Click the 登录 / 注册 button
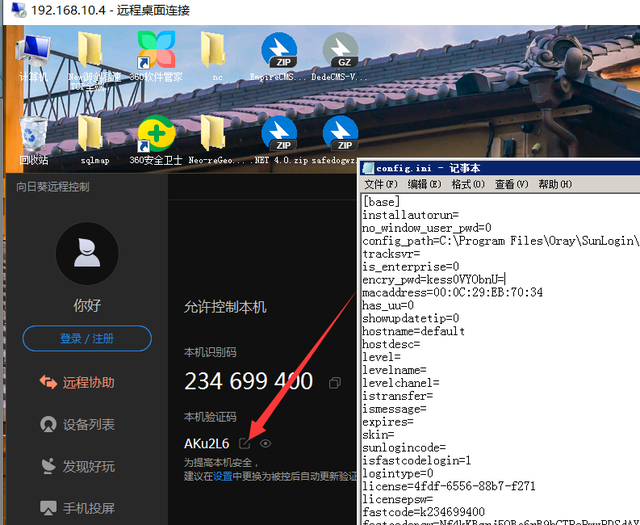 (x=87, y=338)
